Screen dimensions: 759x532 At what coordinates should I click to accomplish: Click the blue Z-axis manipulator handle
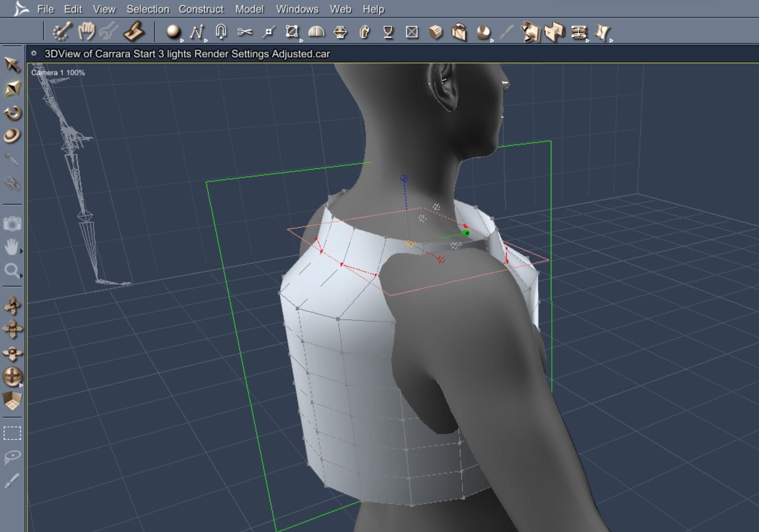tap(404, 178)
